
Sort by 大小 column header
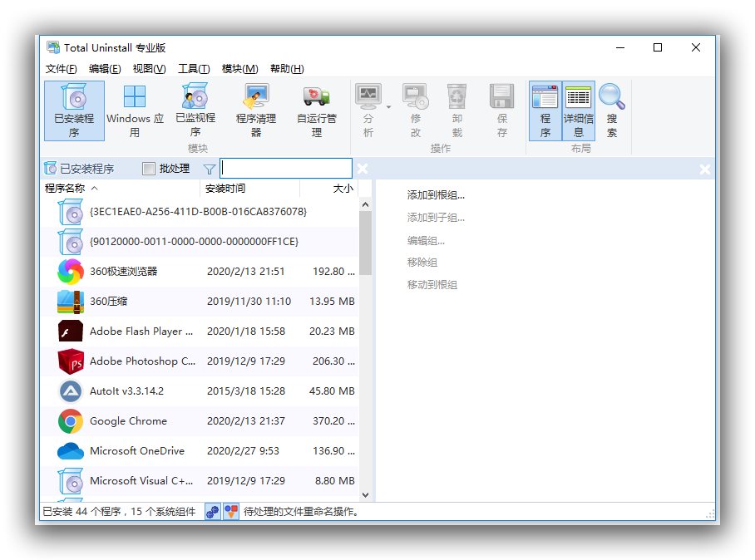[x=329, y=188]
